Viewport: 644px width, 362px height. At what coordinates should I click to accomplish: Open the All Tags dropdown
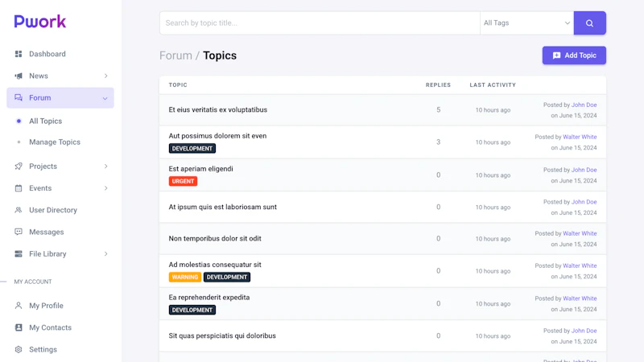pos(526,23)
